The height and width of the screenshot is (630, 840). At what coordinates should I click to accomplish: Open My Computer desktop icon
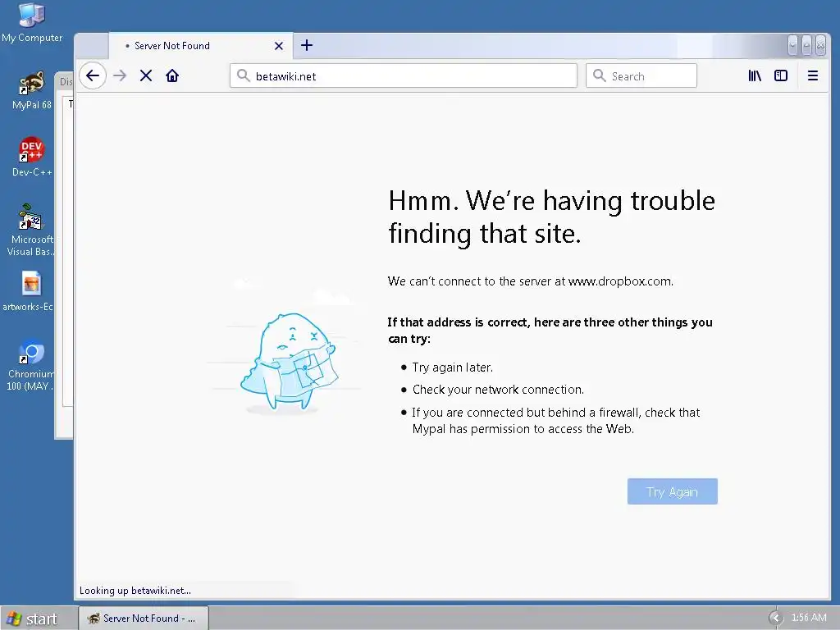[32, 22]
